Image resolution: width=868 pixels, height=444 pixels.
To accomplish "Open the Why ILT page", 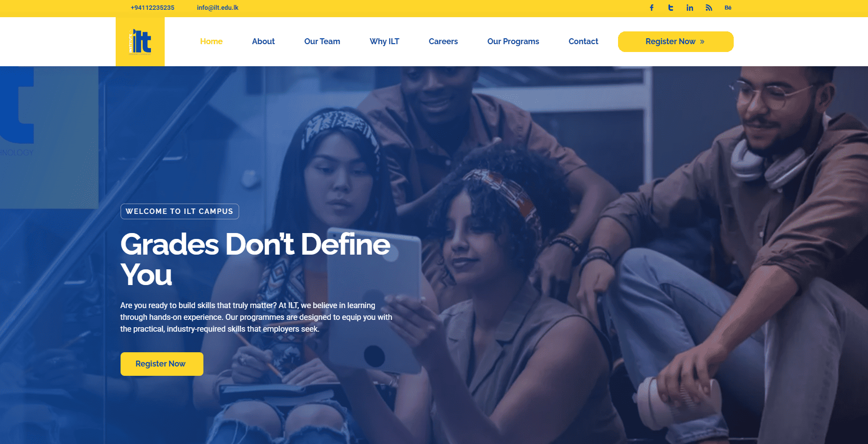I will (384, 42).
